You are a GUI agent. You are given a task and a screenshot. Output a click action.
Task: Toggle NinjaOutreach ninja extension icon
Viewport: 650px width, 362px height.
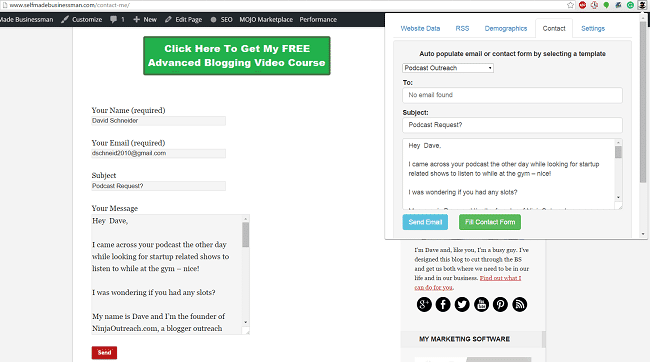click(x=642, y=5)
